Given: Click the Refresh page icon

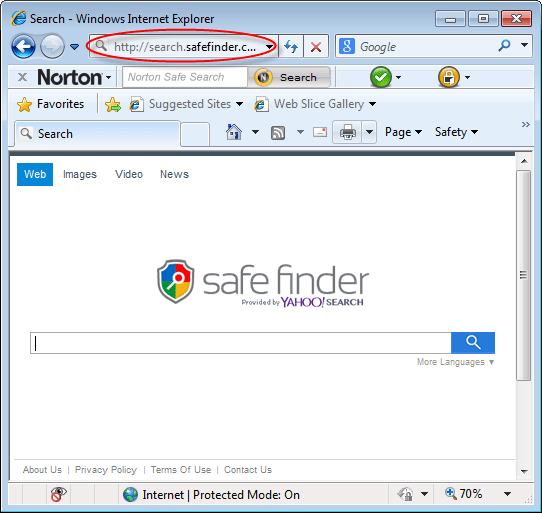Looking at the screenshot, I should click(x=291, y=46).
